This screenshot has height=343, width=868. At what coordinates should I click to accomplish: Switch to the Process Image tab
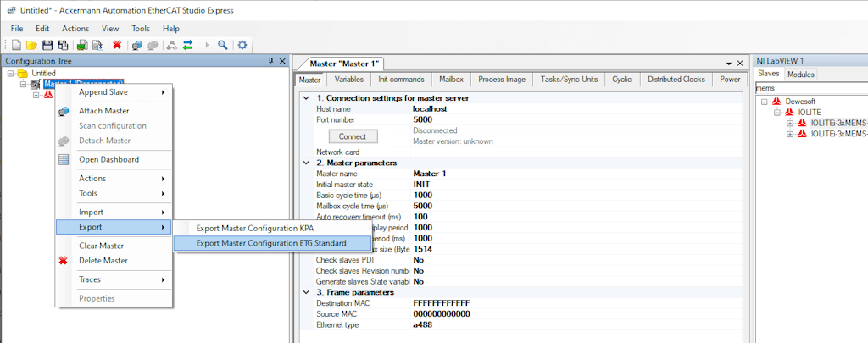coord(502,80)
